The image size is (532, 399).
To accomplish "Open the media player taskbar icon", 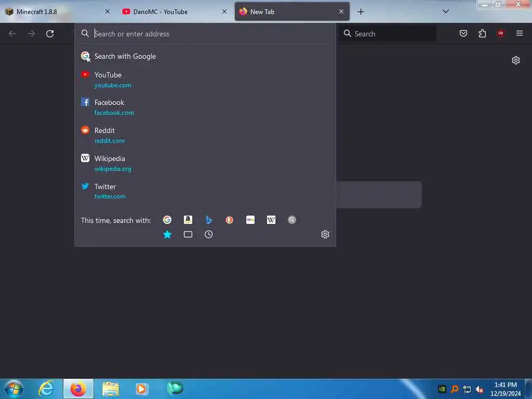I will (x=142, y=389).
